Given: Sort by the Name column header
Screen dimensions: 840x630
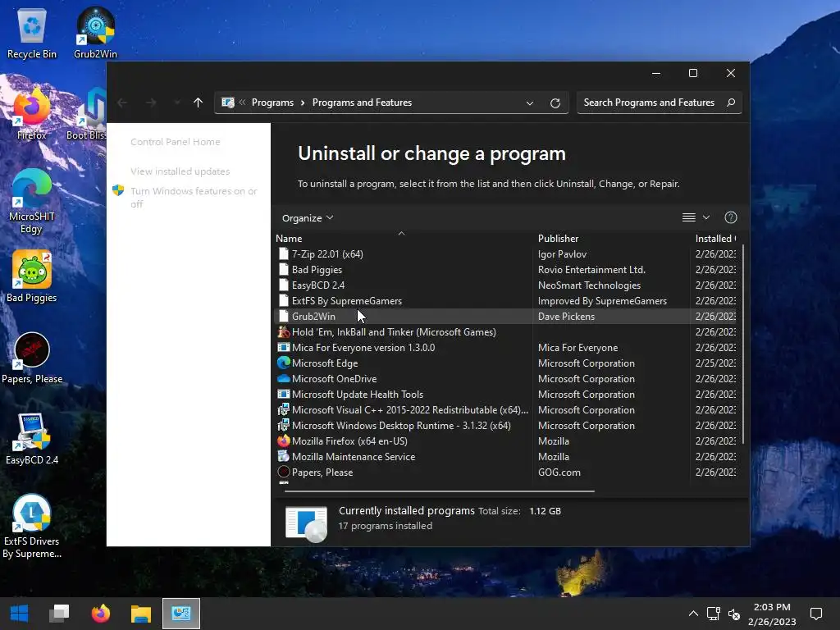Looking at the screenshot, I should [x=404, y=239].
